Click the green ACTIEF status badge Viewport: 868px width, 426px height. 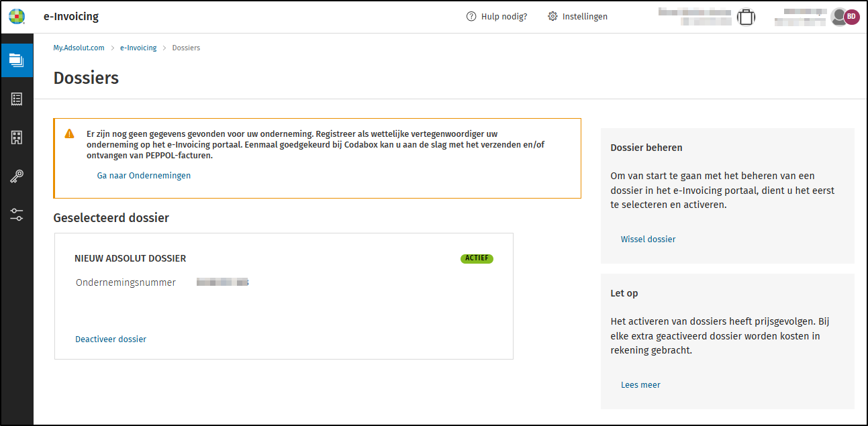477,259
